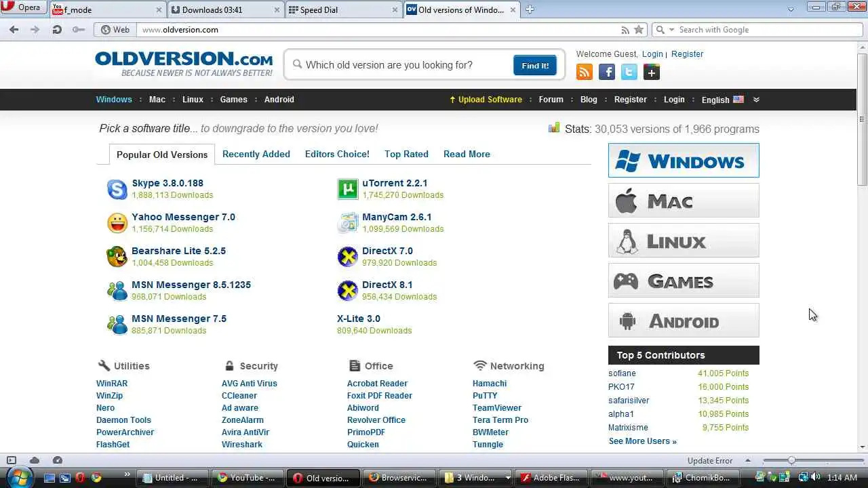Click the stats bar chart icon
The height and width of the screenshot is (488, 868).
554,128
